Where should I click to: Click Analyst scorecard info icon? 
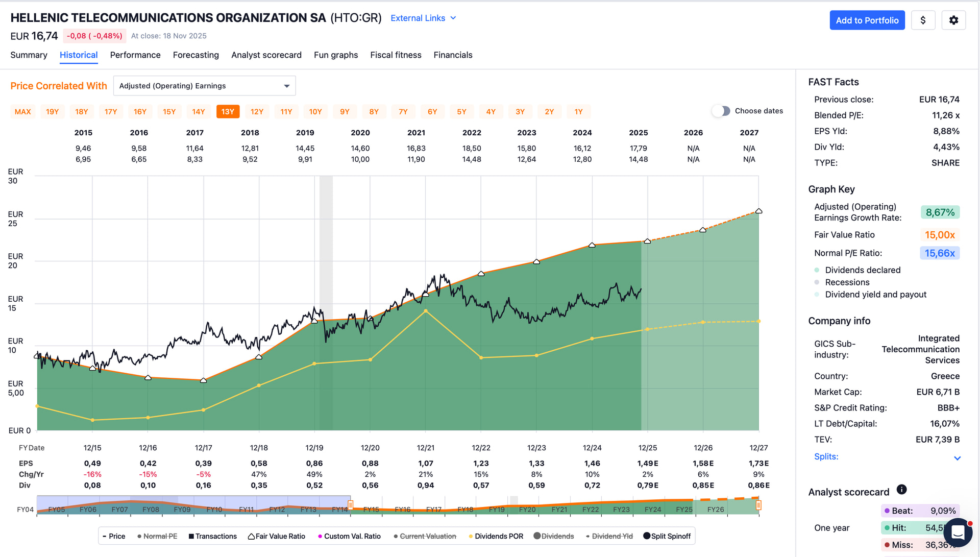tap(902, 490)
